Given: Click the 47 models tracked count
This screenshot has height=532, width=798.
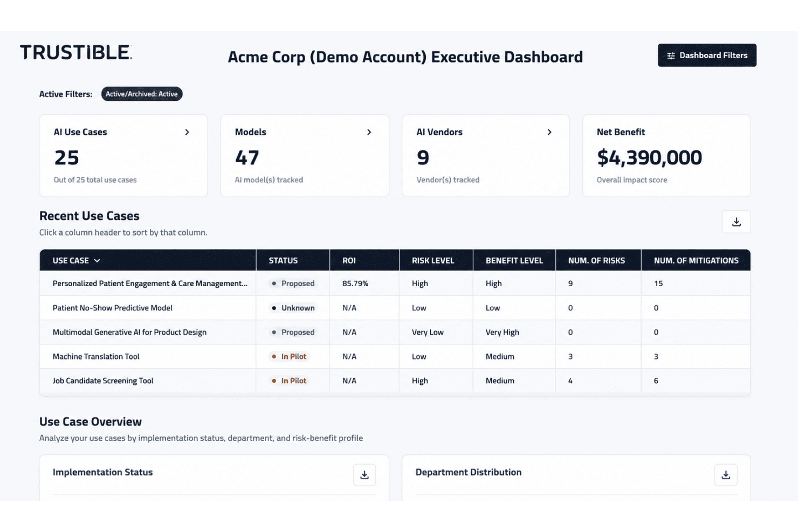Looking at the screenshot, I should coord(247,158).
